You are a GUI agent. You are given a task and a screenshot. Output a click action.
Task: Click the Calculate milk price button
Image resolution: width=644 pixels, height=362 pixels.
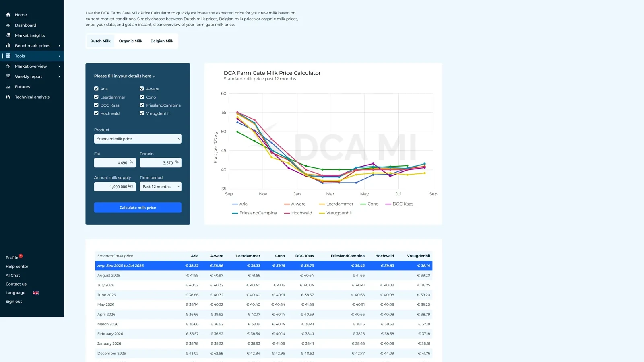pyautogui.click(x=138, y=208)
